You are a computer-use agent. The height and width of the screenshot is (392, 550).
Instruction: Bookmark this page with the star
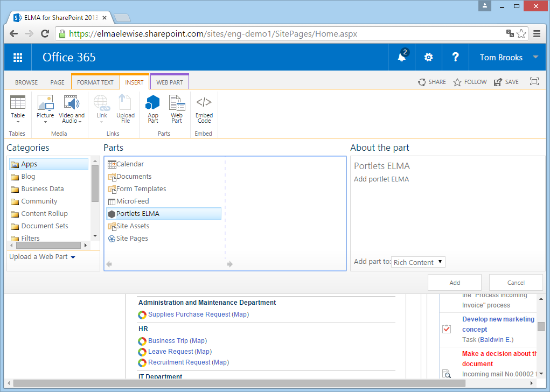pos(521,34)
